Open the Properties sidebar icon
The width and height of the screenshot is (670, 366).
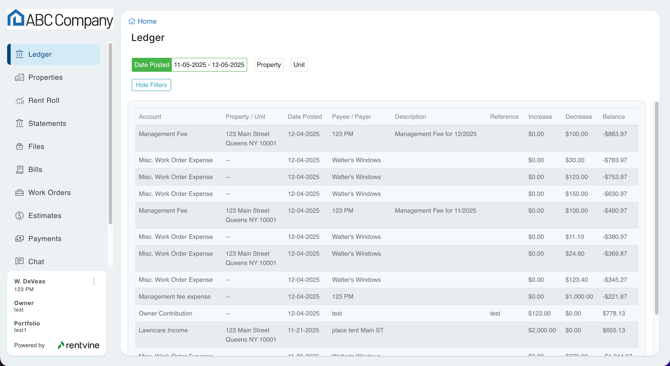[x=19, y=77]
